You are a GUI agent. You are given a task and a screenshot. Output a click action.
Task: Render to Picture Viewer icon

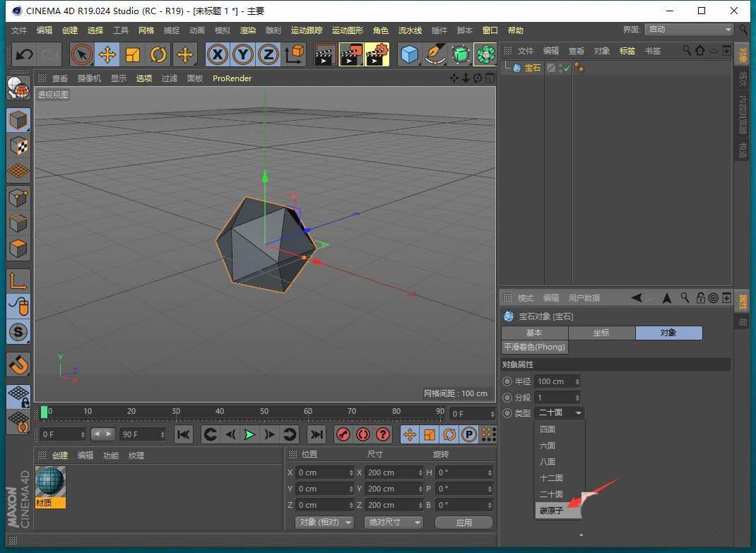[351, 54]
